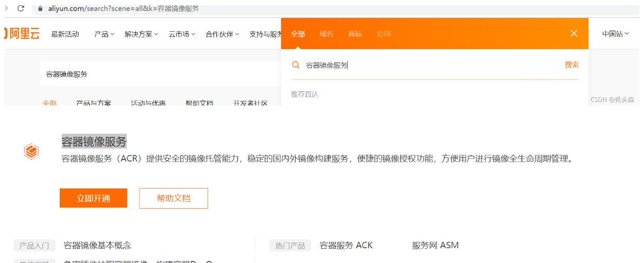Viewport: 644px width, 263px height.
Task: Click the 搜索 link in overlay
Action: pyautogui.click(x=572, y=64)
